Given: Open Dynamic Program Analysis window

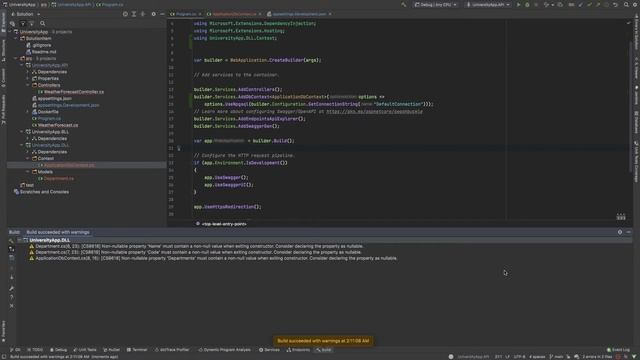Looking at the screenshot, I should point(224,350).
